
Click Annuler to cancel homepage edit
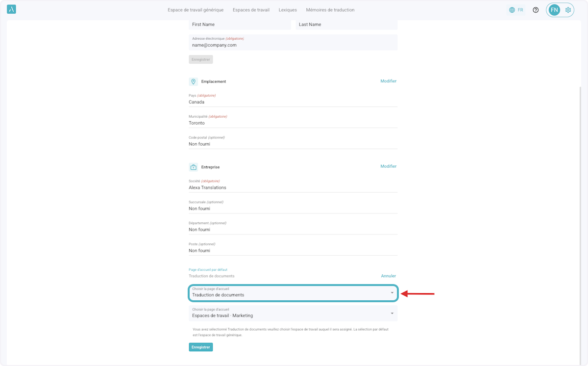[388, 276]
